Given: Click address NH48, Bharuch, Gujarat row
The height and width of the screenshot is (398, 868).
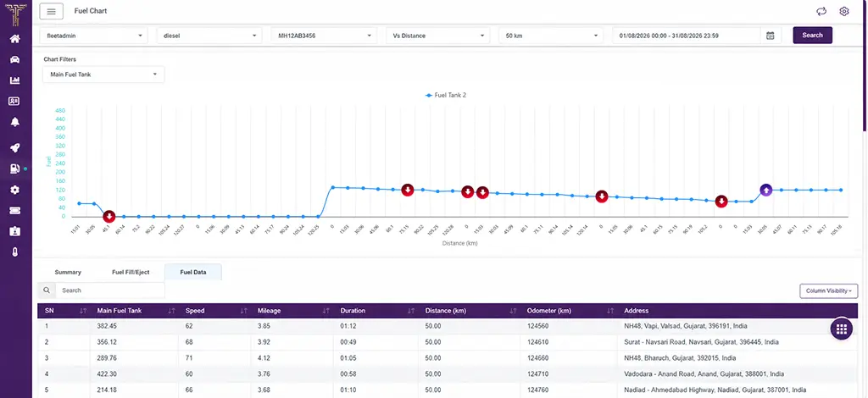Looking at the screenshot, I should 680,357.
